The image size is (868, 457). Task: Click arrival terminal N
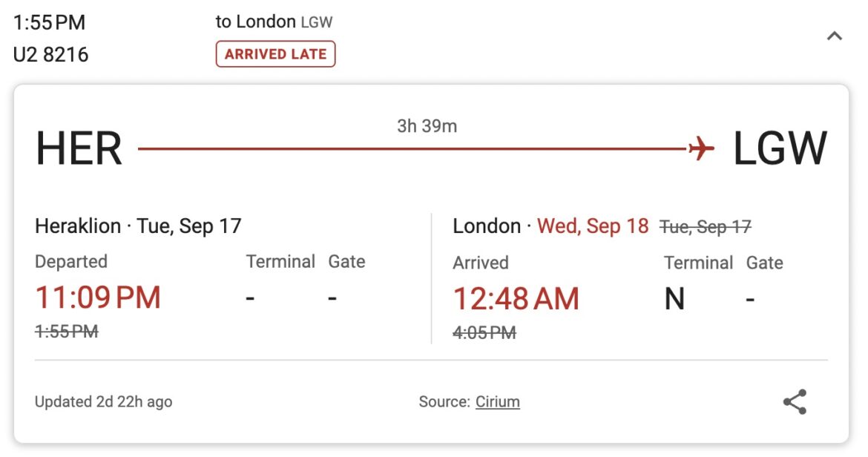[674, 299]
